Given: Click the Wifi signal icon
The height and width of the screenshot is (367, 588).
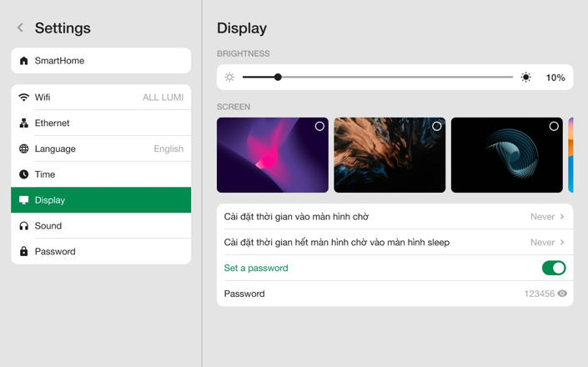Looking at the screenshot, I should pos(24,98).
